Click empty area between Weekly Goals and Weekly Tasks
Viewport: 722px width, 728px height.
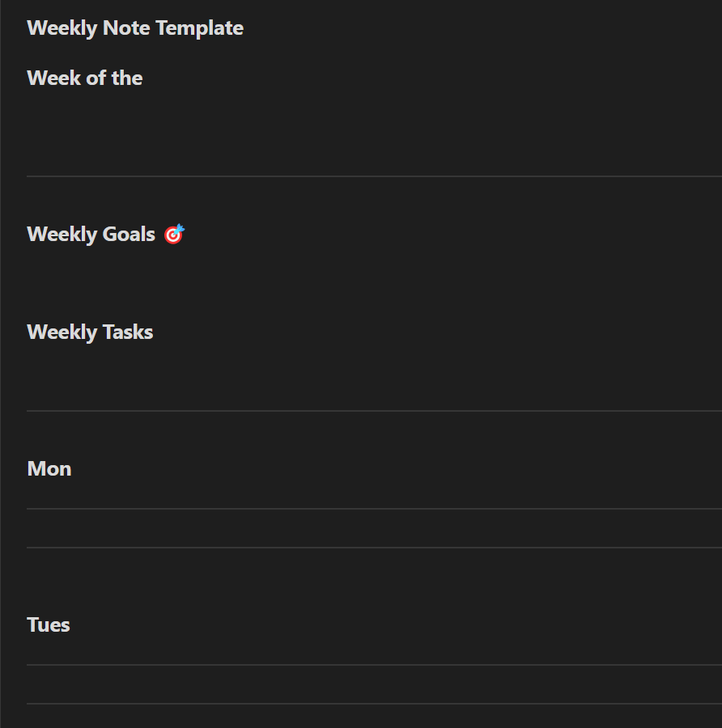243,283
